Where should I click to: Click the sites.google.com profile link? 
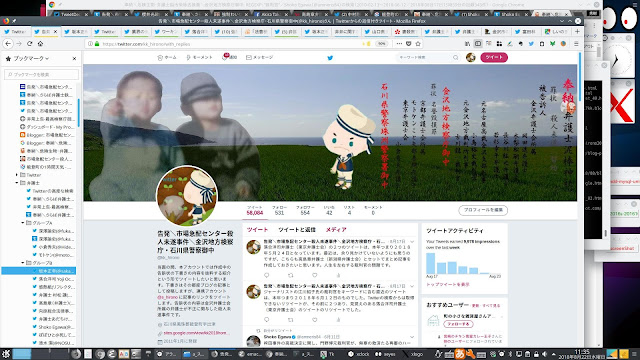196,333
